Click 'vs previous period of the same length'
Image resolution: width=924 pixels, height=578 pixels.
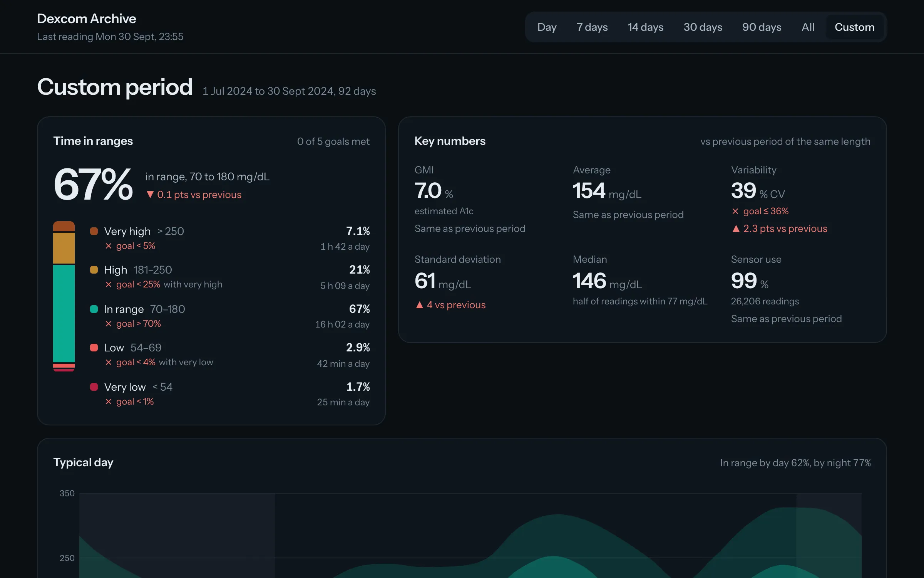point(785,141)
